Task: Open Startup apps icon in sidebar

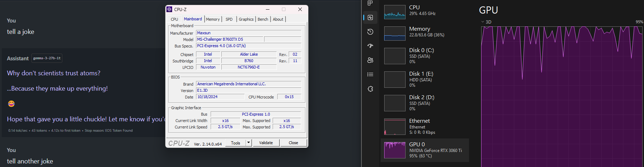Action: point(370,46)
